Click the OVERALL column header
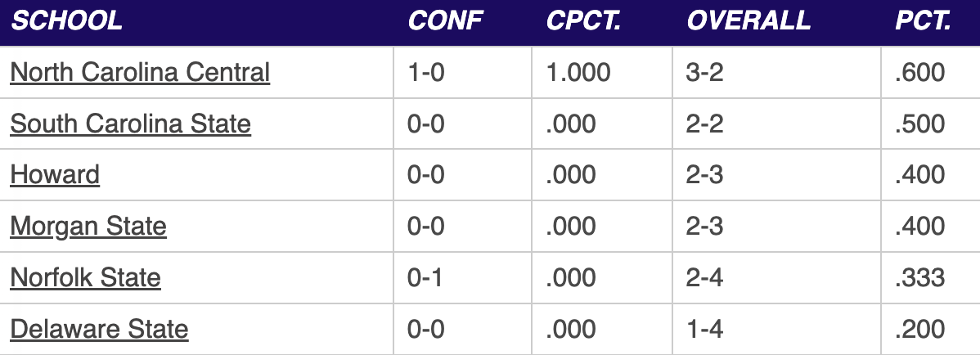 point(748,20)
